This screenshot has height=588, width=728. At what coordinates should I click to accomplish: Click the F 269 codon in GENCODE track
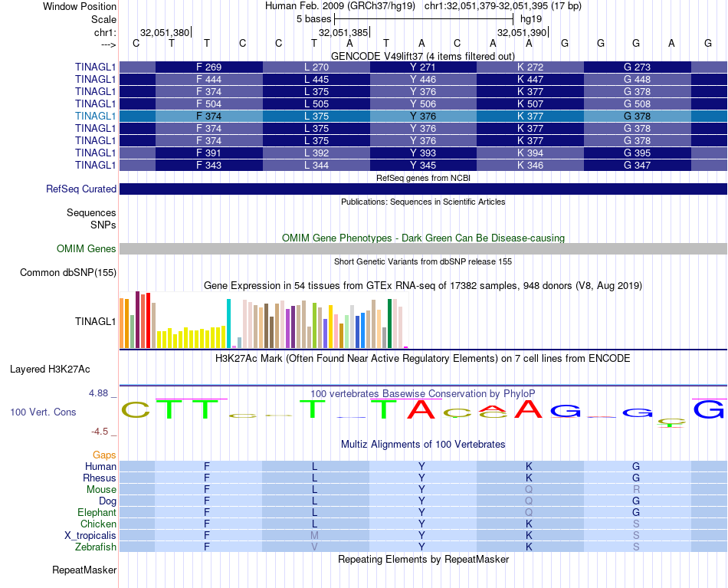(x=209, y=67)
